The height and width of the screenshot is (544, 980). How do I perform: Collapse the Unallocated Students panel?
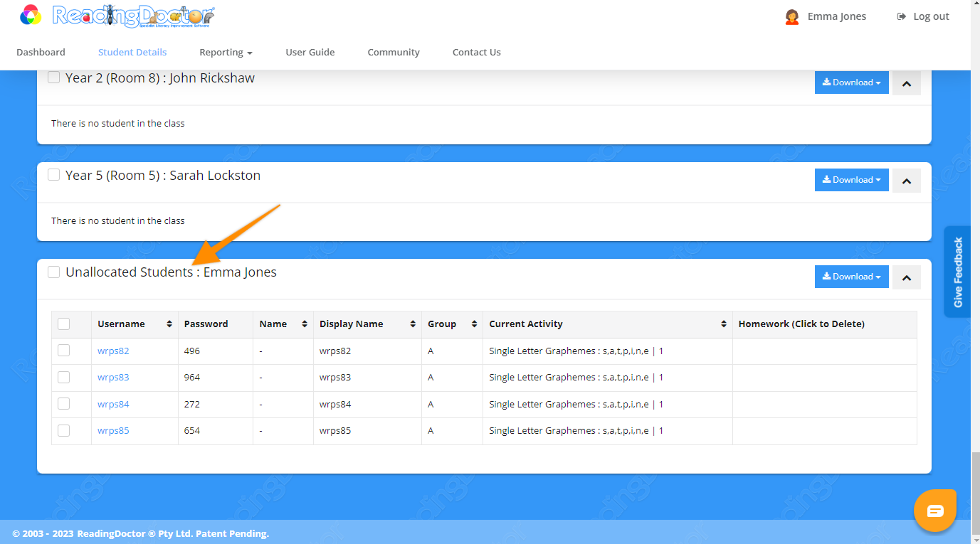907,277
